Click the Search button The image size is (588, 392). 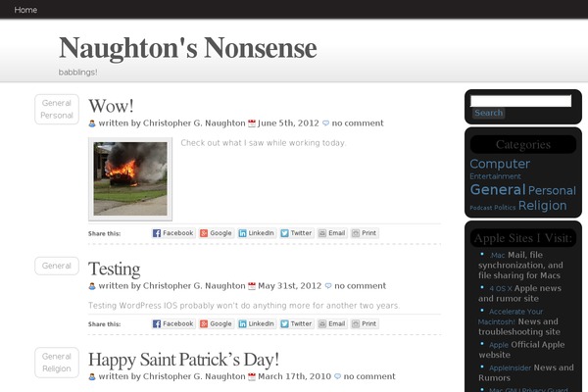click(x=488, y=113)
